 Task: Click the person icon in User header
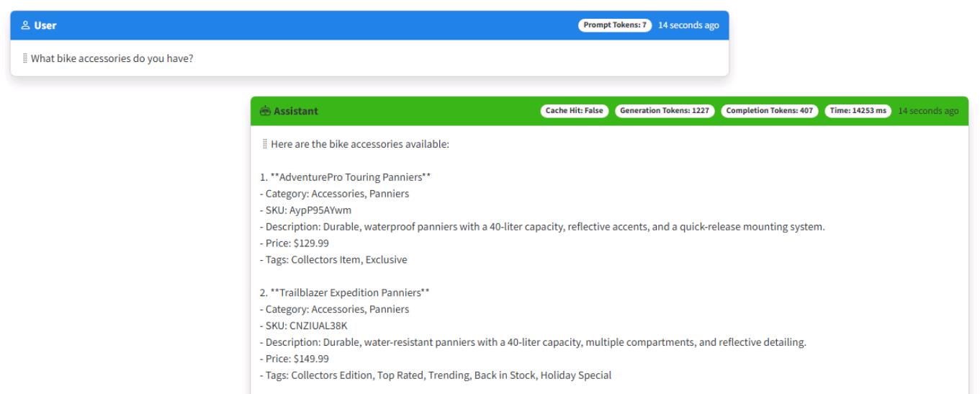coord(24,25)
